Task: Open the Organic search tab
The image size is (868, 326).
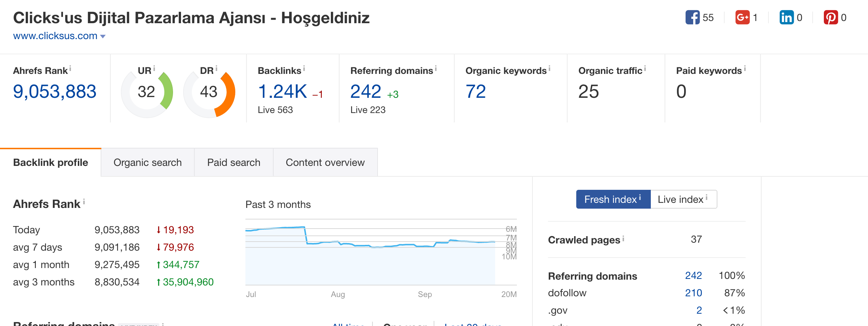Action: (147, 163)
